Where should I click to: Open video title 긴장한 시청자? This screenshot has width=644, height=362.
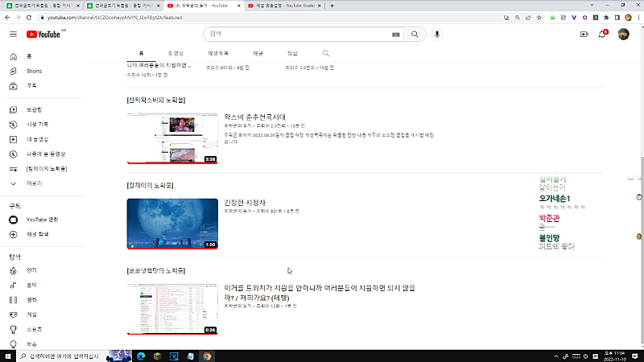[x=245, y=203]
